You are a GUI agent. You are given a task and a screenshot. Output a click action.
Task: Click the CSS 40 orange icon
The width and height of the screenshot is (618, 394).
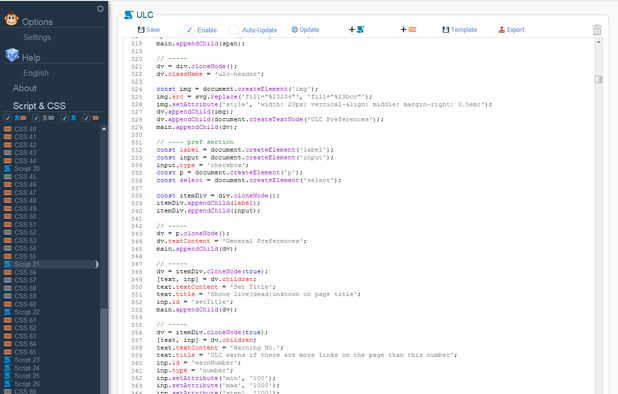(7, 129)
